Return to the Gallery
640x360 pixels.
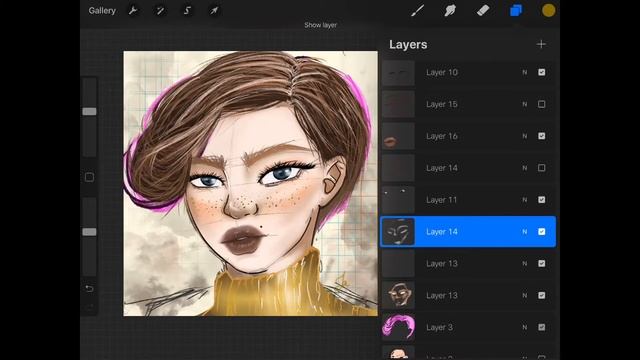(102, 11)
